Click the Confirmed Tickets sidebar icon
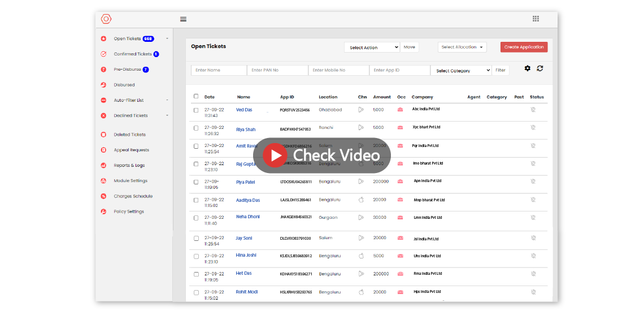Image resolution: width=644 pixels, height=311 pixels. pyautogui.click(x=103, y=54)
